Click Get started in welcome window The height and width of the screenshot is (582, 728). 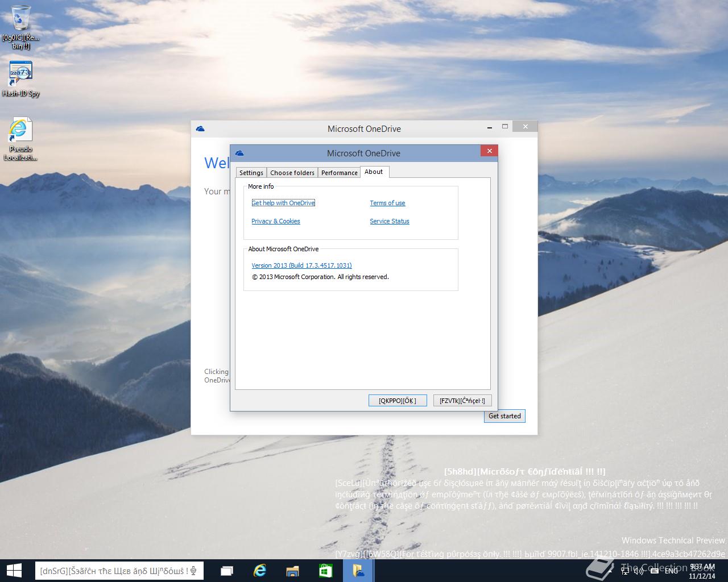click(x=504, y=416)
